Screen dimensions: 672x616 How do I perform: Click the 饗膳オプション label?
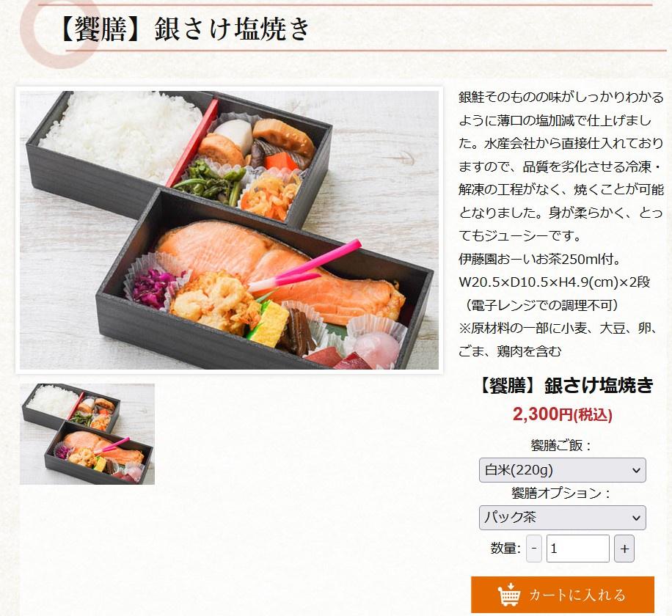pyautogui.click(x=561, y=493)
